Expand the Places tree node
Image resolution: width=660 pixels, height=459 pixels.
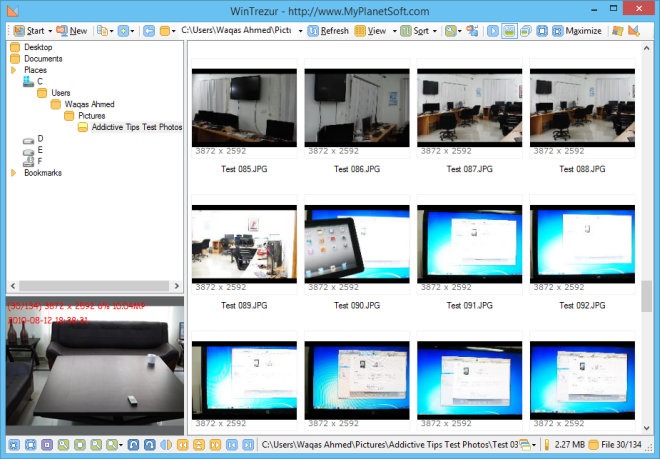click(x=13, y=71)
